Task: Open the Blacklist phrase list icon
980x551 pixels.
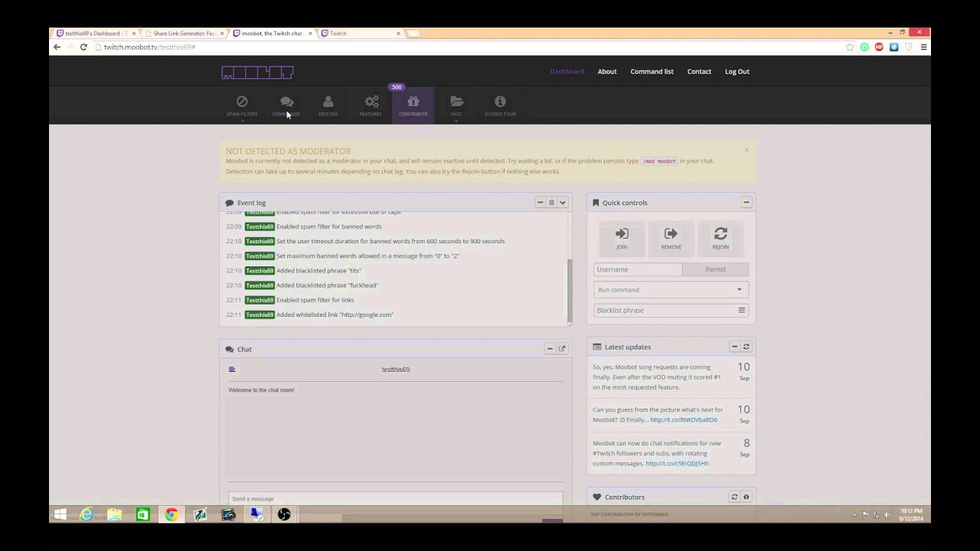Action: coord(741,311)
